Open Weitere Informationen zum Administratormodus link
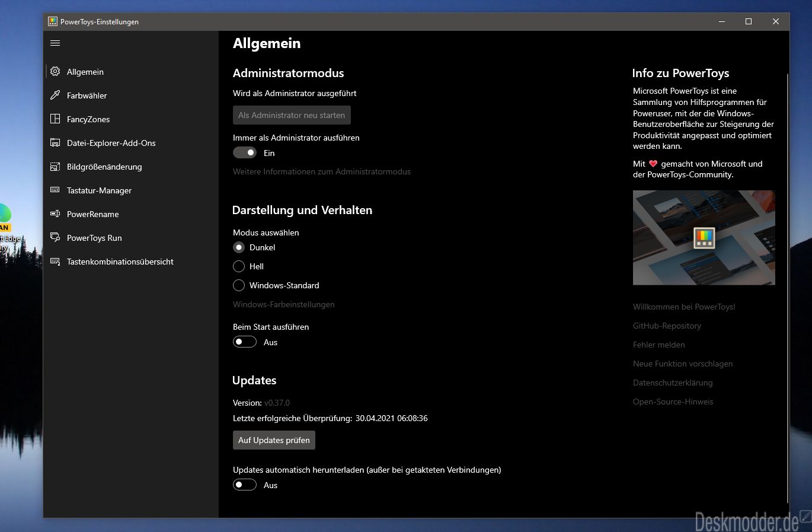The width and height of the screenshot is (812, 532). point(322,171)
